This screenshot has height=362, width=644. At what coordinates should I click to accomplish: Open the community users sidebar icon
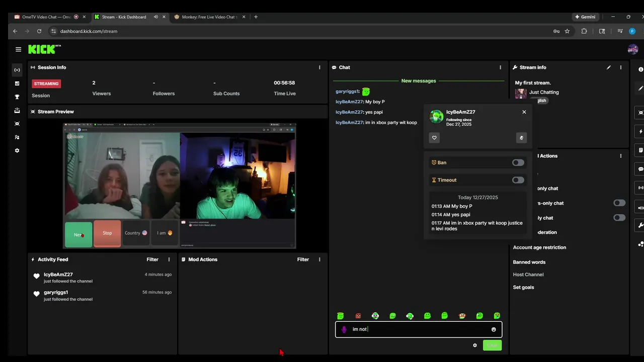tap(17, 137)
